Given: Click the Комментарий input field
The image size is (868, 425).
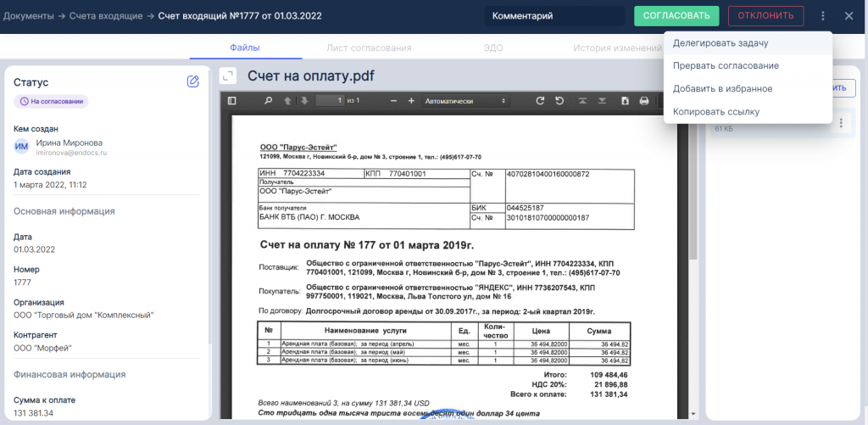Looking at the screenshot, I should 554,16.
